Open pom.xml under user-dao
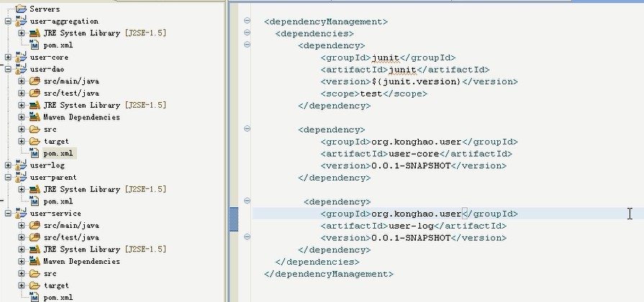Viewport: 644px width, 302px height. click(58, 153)
